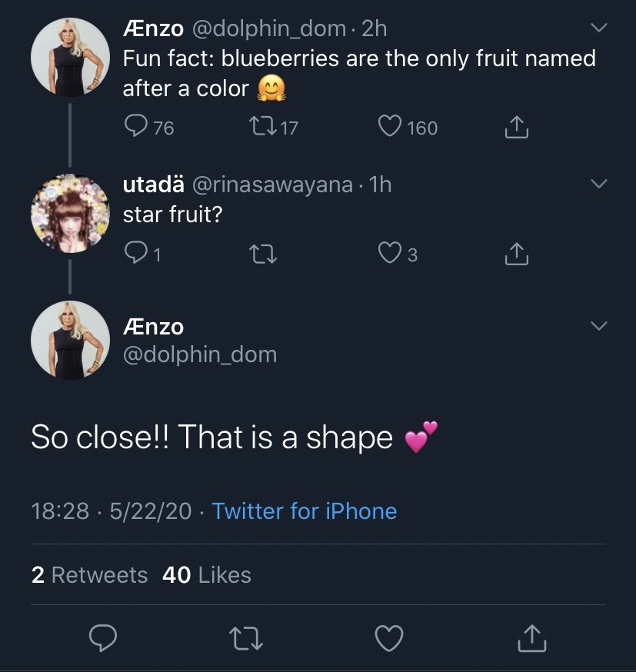Open utadä's profile picture

(x=70, y=213)
